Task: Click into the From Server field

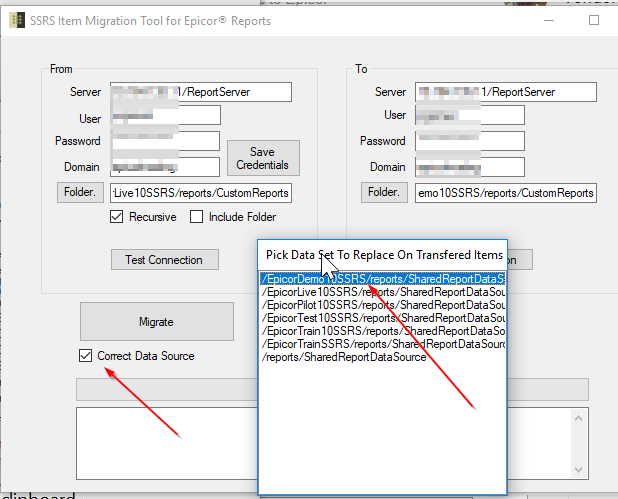Action: click(201, 92)
